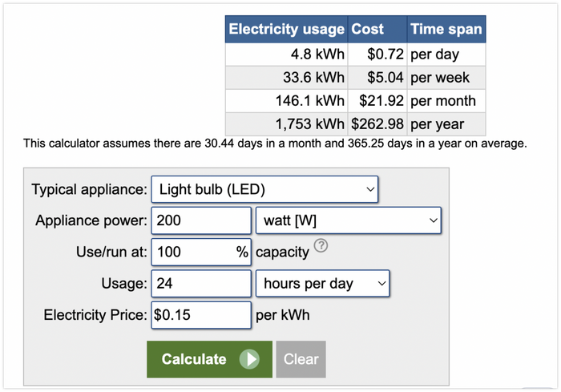Select the per day cell
The width and height of the screenshot is (561, 392).
[446, 55]
